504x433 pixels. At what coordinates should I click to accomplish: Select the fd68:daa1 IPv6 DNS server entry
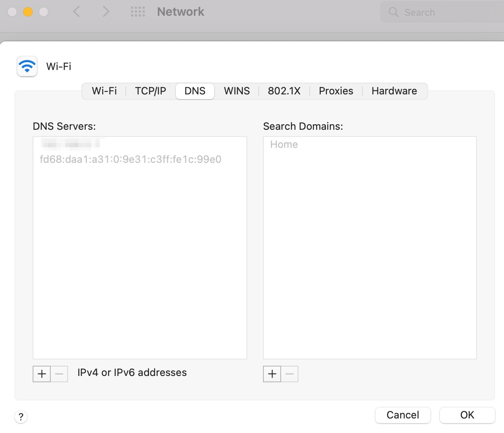pyautogui.click(x=131, y=159)
